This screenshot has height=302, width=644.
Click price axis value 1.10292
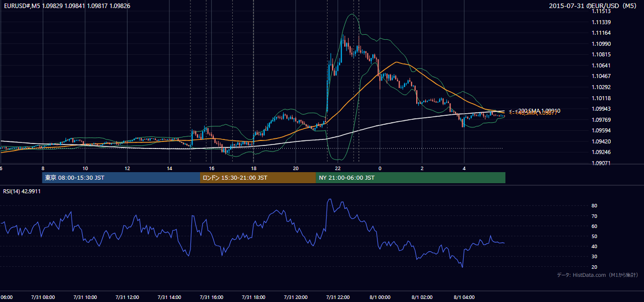[x=602, y=87]
